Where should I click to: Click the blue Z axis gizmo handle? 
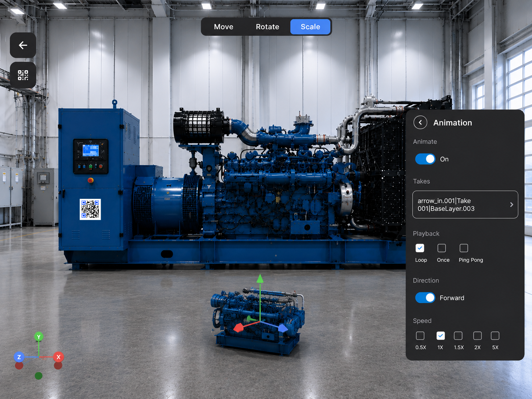19,357
